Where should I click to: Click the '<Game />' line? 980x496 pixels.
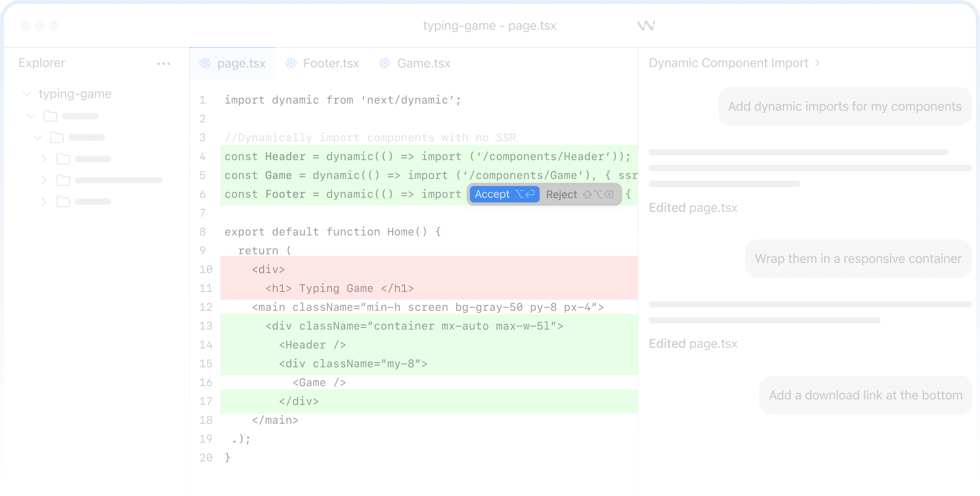[319, 382]
